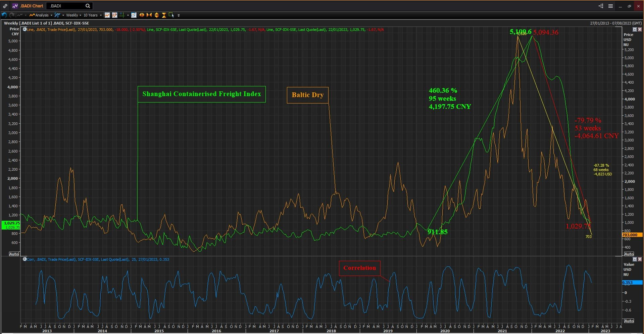Click the 2020 year label on time axis
Viewport: 644px width, 334px height.
coord(445,331)
